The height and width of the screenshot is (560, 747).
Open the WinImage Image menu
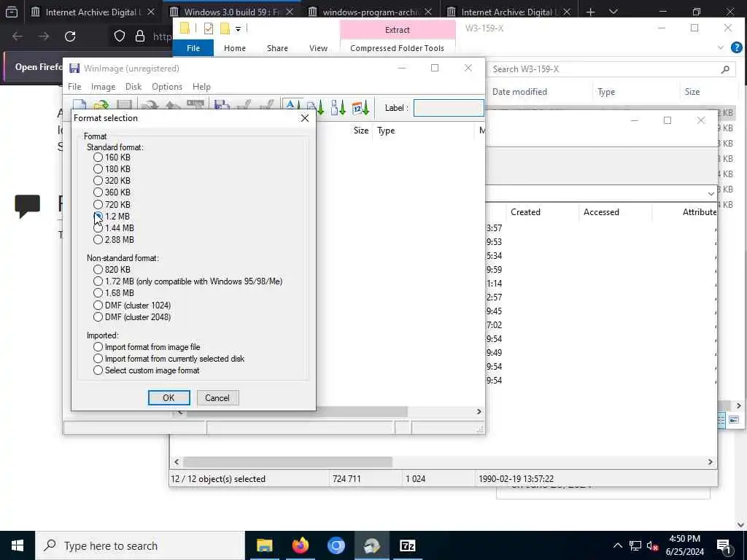[x=104, y=87]
